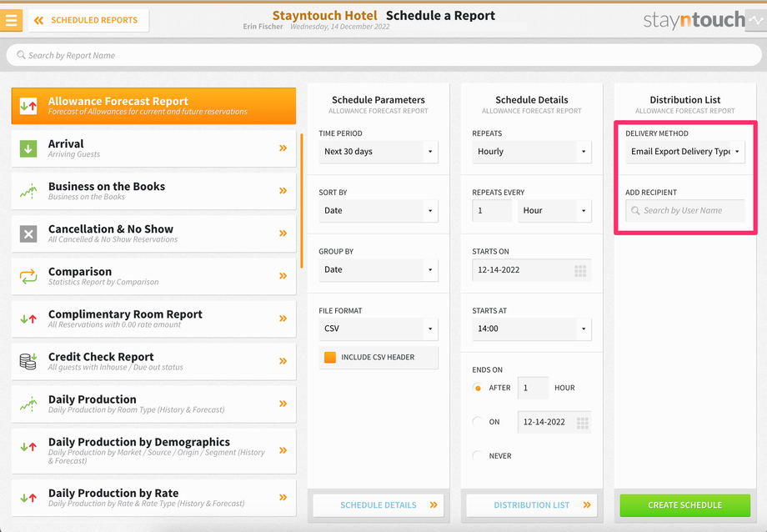Click the Repeats Every number field
Image resolution: width=767 pixels, height=532 pixels.
click(x=492, y=210)
